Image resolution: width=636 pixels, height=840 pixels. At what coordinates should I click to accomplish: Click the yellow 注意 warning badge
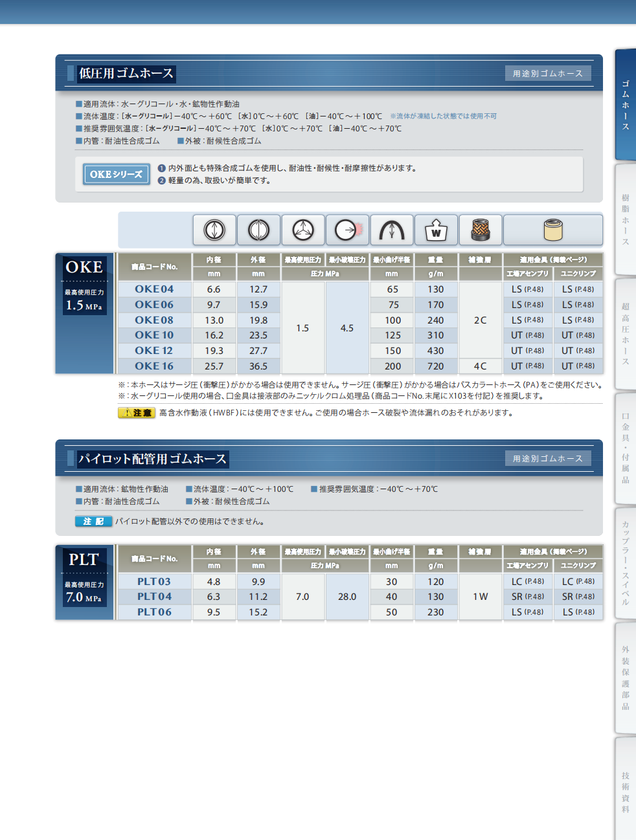(137, 413)
